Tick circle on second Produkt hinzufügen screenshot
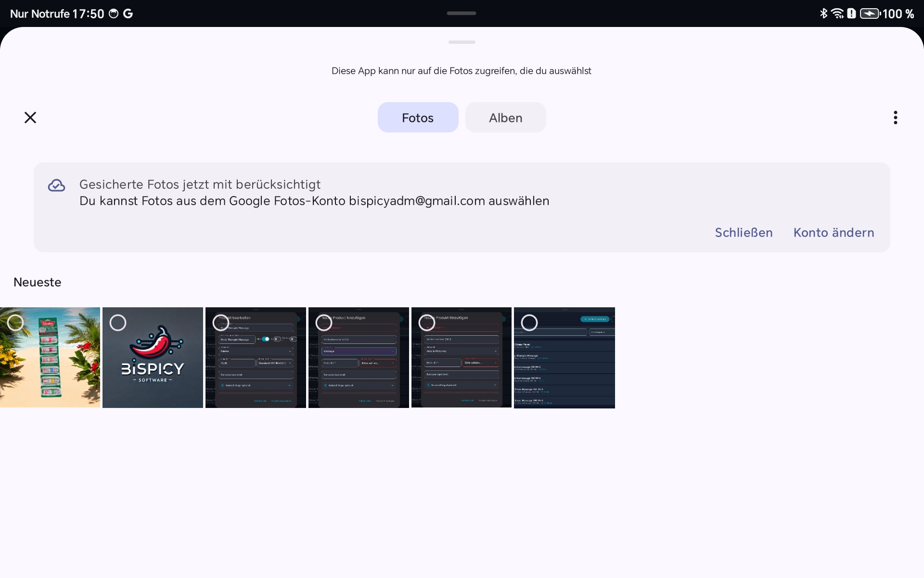This screenshot has height=578, width=924. [427, 323]
